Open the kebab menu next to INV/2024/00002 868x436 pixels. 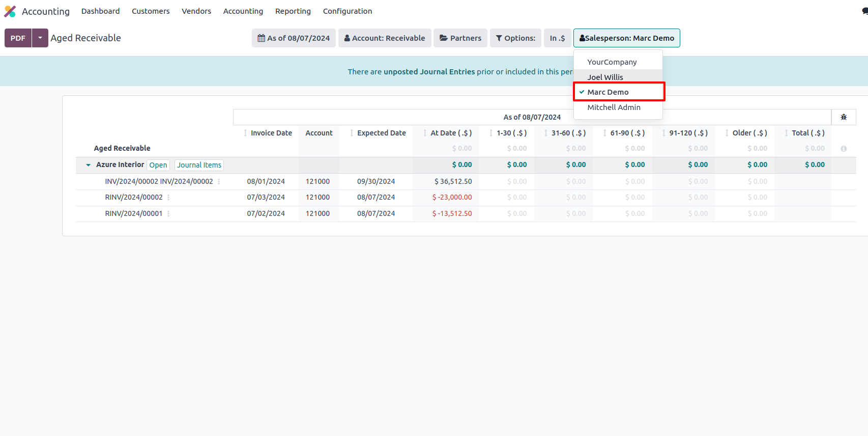pos(219,181)
